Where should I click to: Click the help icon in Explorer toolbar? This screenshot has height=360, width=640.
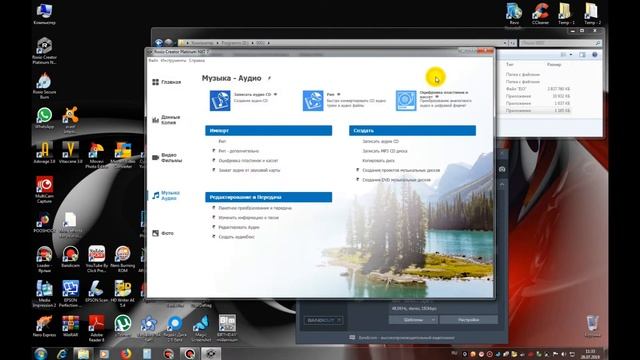tap(595, 55)
